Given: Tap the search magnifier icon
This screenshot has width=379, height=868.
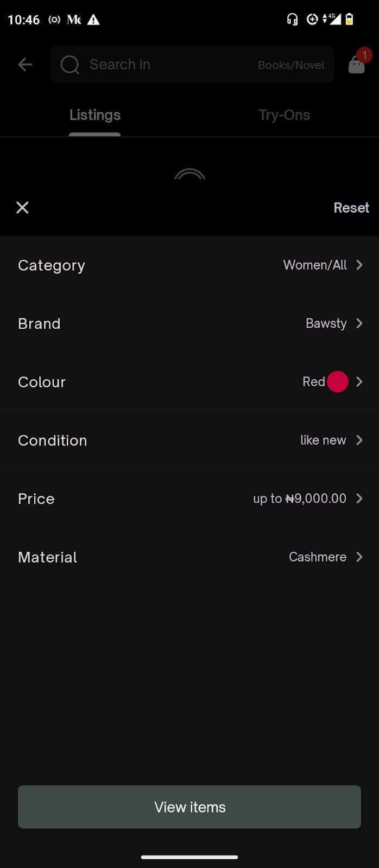Looking at the screenshot, I should (70, 65).
